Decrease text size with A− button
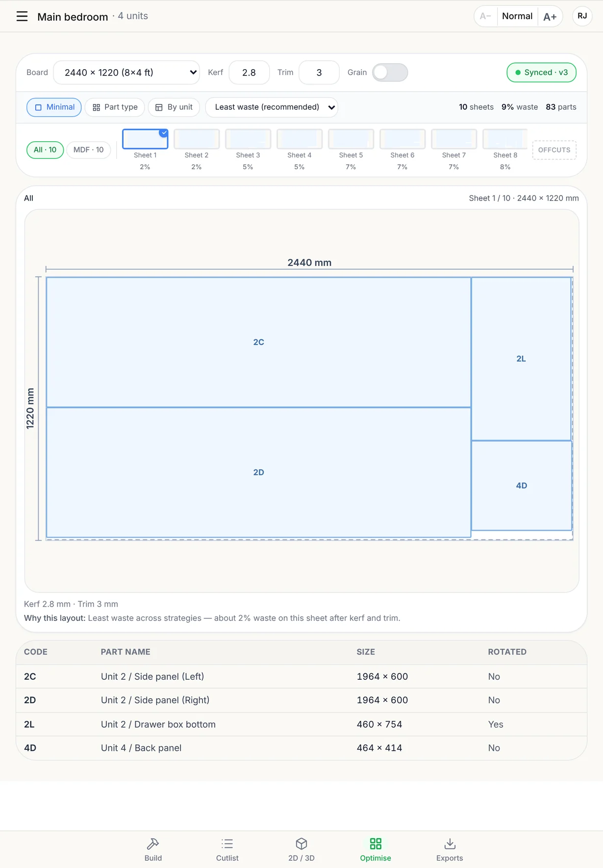The image size is (603, 868). (x=485, y=16)
